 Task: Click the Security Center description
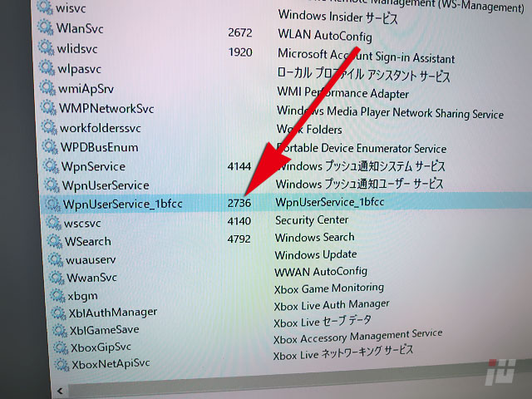pyautogui.click(x=312, y=220)
